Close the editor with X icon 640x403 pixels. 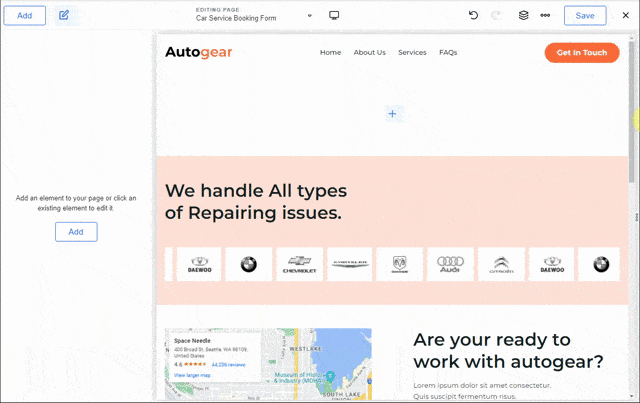pyautogui.click(x=626, y=16)
